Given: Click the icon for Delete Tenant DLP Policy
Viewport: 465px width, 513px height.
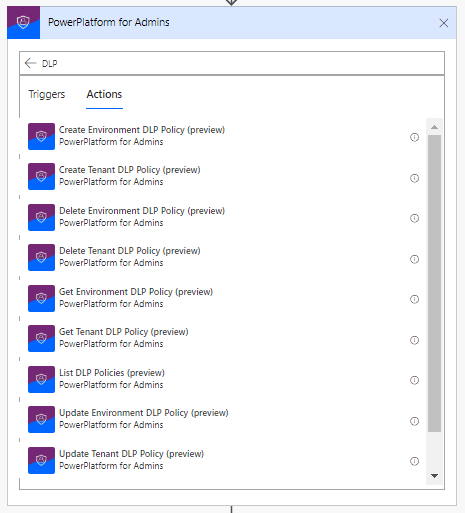Looking at the screenshot, I should coord(41,257).
